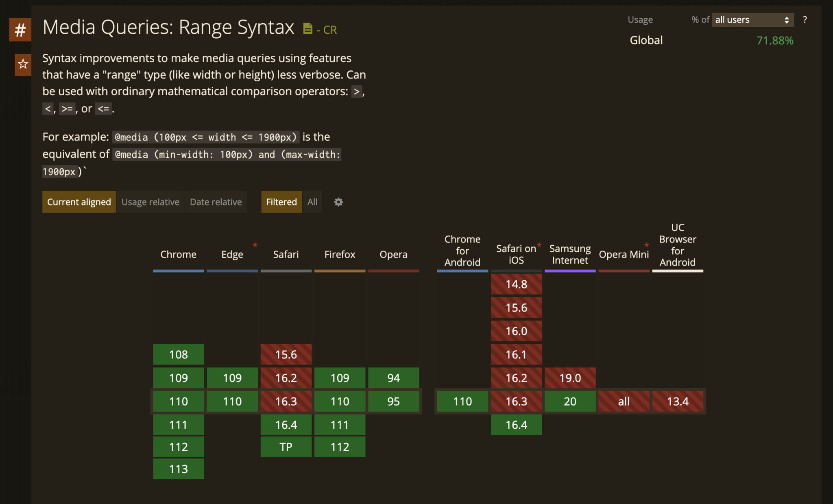Viewport: 833px width, 504px height.
Task: Select the "Current aligned" view mode
Action: click(79, 202)
